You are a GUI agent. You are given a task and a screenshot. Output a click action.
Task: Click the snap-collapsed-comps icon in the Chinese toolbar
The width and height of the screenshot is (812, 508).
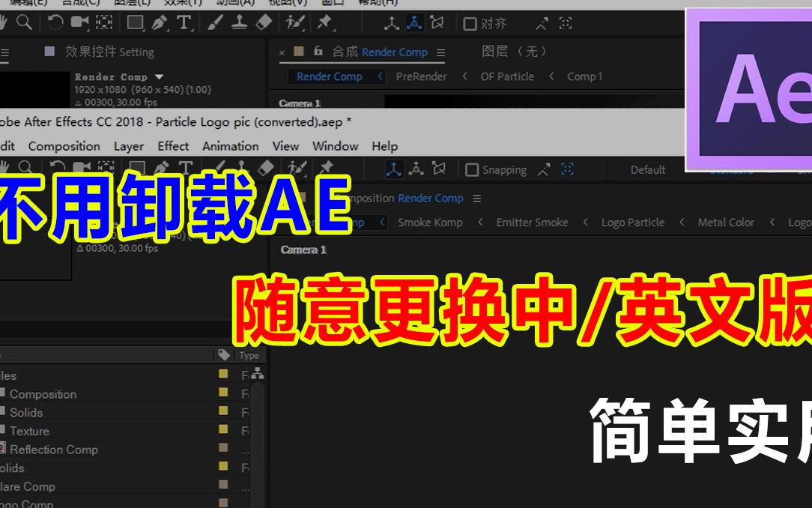566,23
